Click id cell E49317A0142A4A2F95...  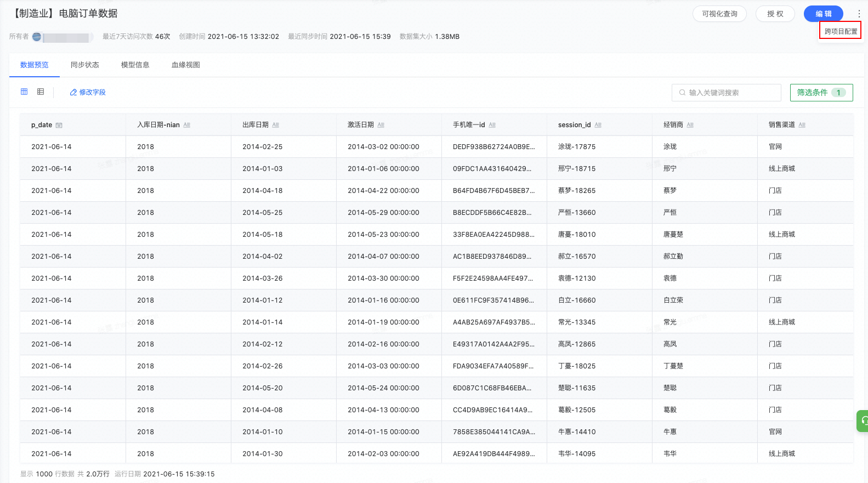click(493, 344)
